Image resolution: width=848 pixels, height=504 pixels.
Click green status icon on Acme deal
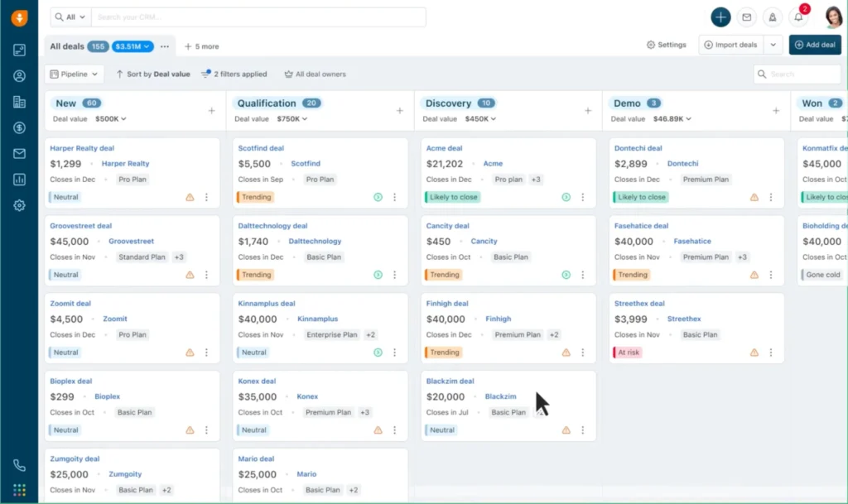[x=566, y=197]
